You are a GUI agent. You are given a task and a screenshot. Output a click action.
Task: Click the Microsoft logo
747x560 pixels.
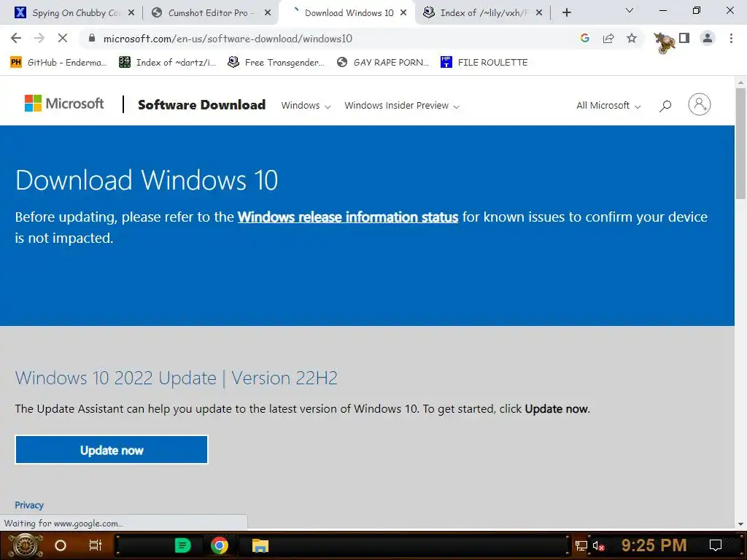64,104
